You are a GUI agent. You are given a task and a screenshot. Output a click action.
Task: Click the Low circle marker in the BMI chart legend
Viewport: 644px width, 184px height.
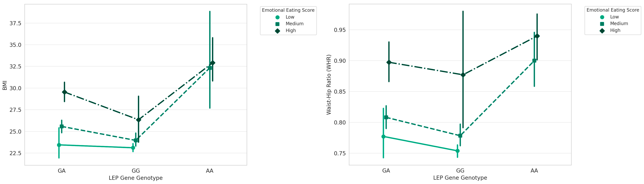[x=277, y=17]
